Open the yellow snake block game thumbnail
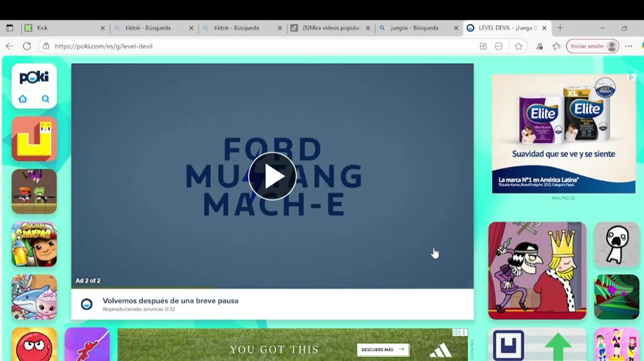The image size is (644, 361). tap(34, 139)
